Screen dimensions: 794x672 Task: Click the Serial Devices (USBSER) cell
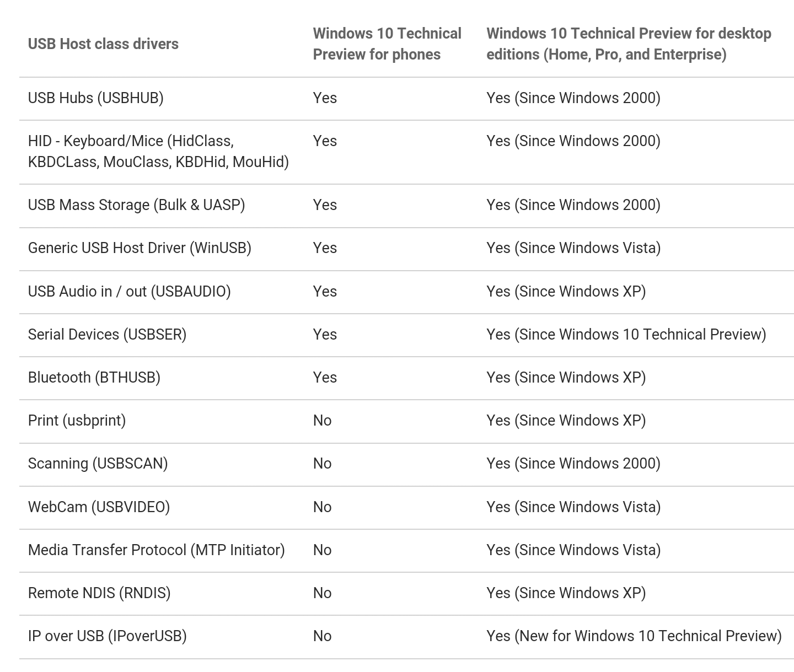107,335
